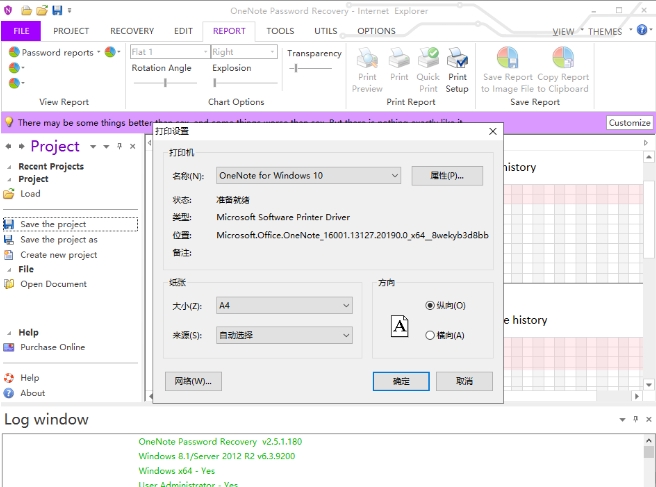Pin the Project panel
The width and height of the screenshot is (656, 487).
(119, 146)
